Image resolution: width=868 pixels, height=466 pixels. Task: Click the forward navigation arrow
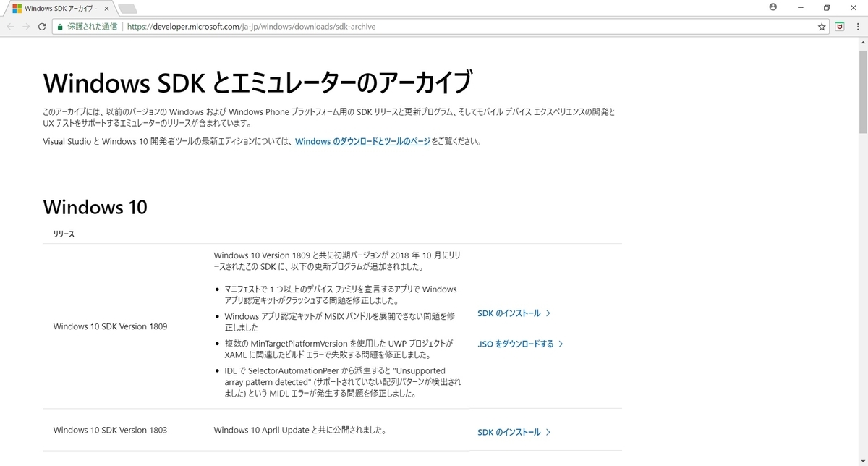[27, 26]
